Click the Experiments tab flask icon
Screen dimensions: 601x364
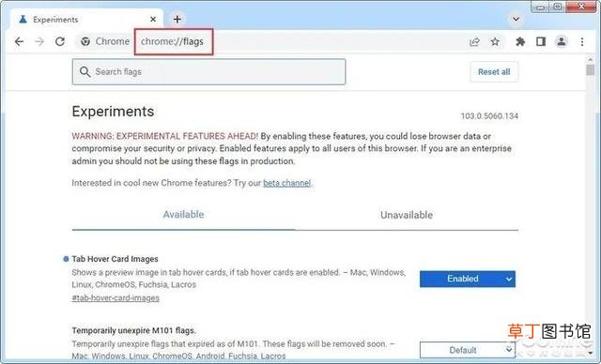(x=23, y=19)
